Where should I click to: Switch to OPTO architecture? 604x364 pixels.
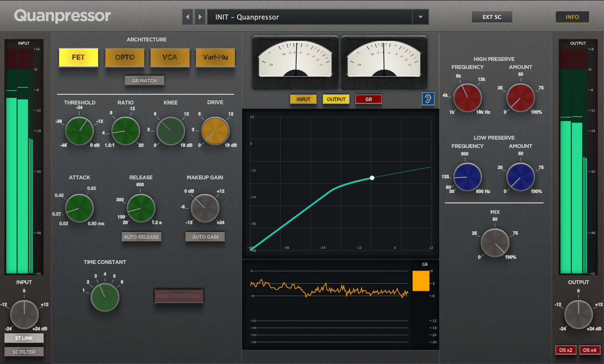coord(125,57)
